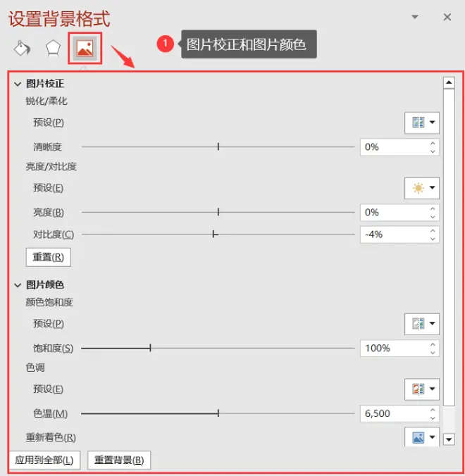Click the scrollbar down arrow
The height and width of the screenshot is (476, 465).
[x=449, y=439]
